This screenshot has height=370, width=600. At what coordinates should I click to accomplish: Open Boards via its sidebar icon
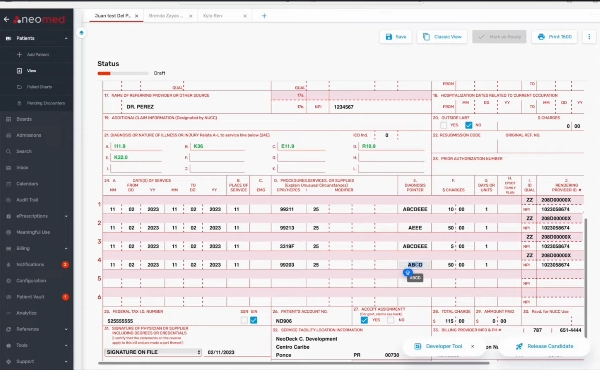click(x=8, y=119)
